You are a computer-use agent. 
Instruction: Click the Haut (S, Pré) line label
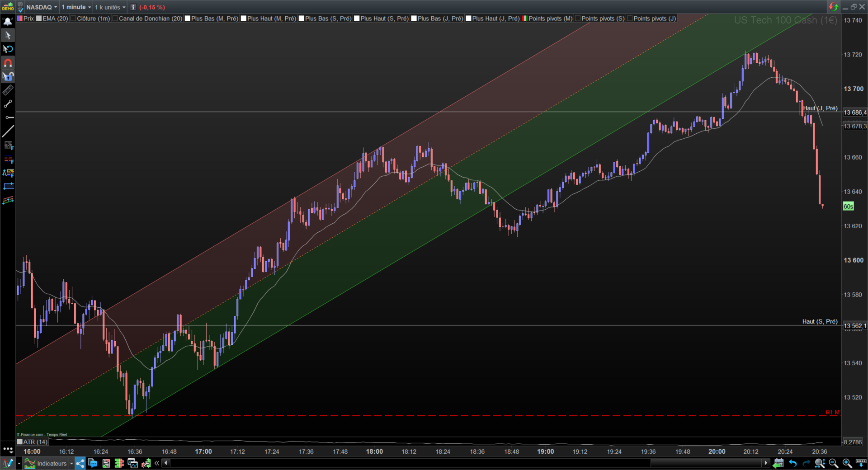820,321
